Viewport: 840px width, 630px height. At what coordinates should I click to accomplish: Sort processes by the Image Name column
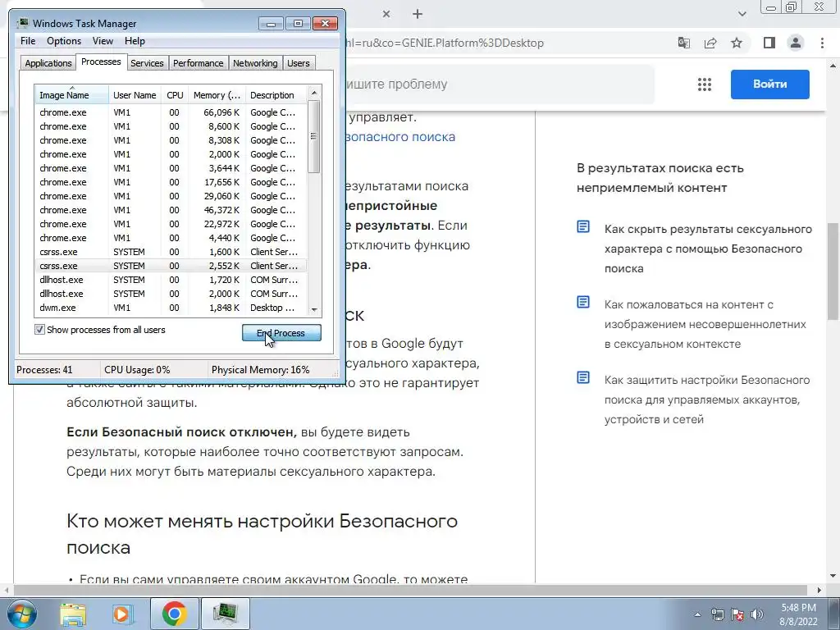72,95
